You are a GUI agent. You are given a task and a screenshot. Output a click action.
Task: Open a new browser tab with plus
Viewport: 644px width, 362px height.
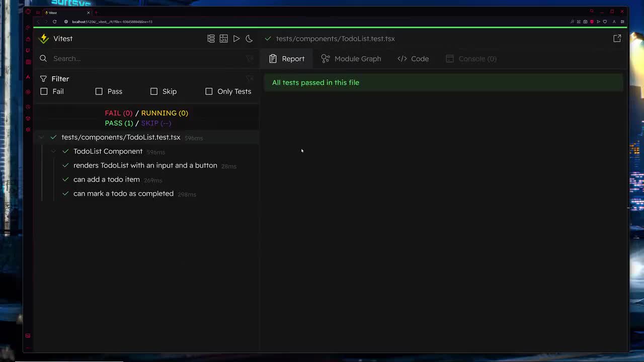[x=96, y=13]
